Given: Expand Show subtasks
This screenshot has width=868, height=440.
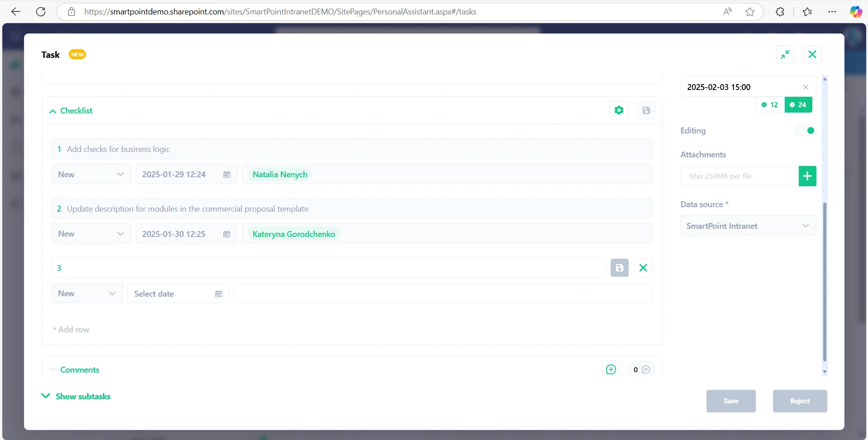Looking at the screenshot, I should pos(76,396).
